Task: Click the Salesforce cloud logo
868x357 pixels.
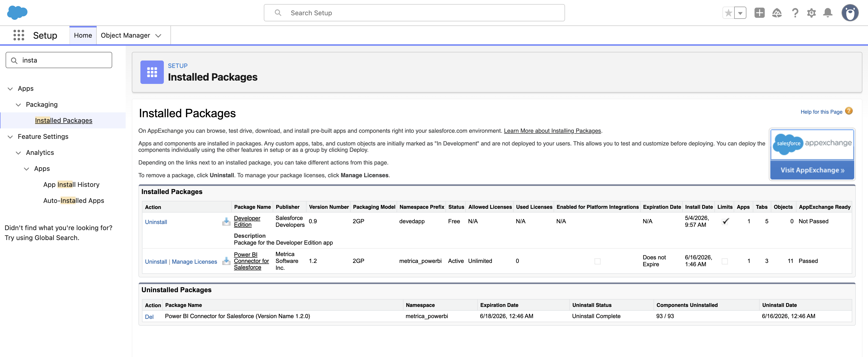Action: [x=17, y=13]
